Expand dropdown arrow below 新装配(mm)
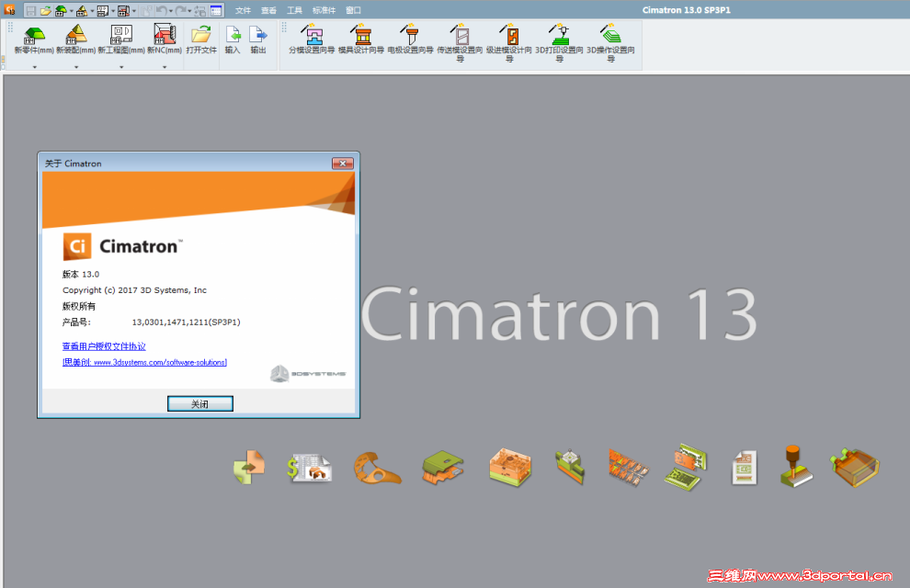910x588 pixels. tap(76, 67)
